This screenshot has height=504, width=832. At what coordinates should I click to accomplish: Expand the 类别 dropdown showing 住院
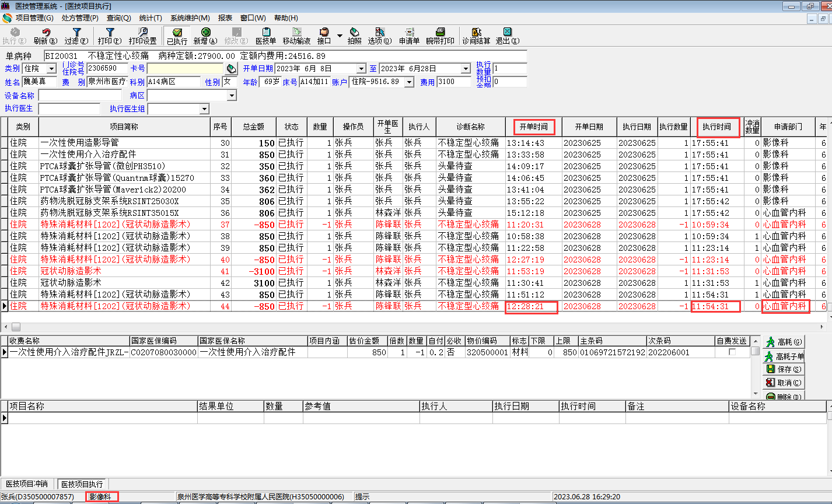point(51,69)
